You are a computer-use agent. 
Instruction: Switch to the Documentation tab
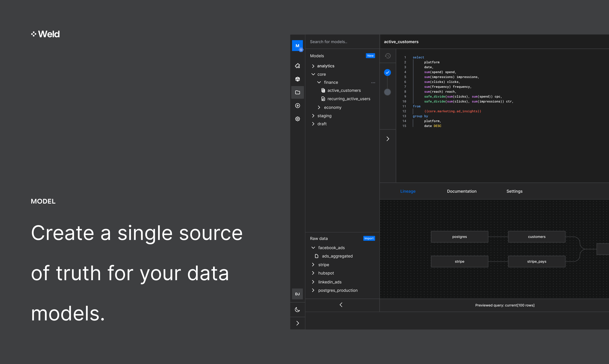[x=461, y=191]
